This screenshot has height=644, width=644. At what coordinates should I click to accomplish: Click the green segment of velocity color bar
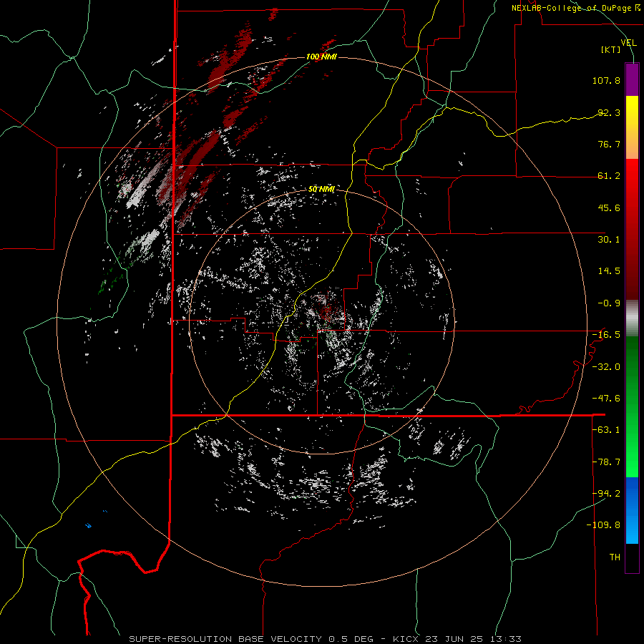tap(632, 406)
